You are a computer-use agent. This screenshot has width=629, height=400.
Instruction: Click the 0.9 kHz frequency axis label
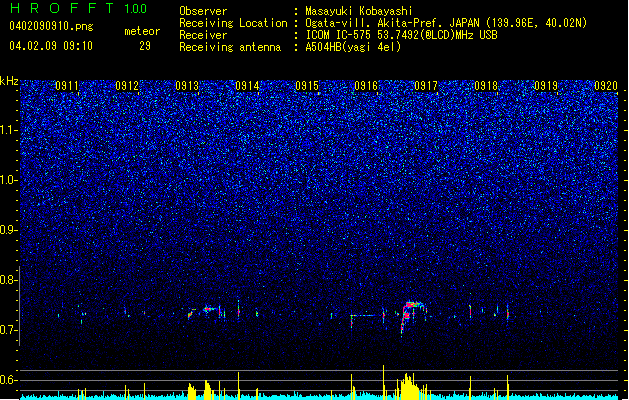pyautogui.click(x=9, y=230)
